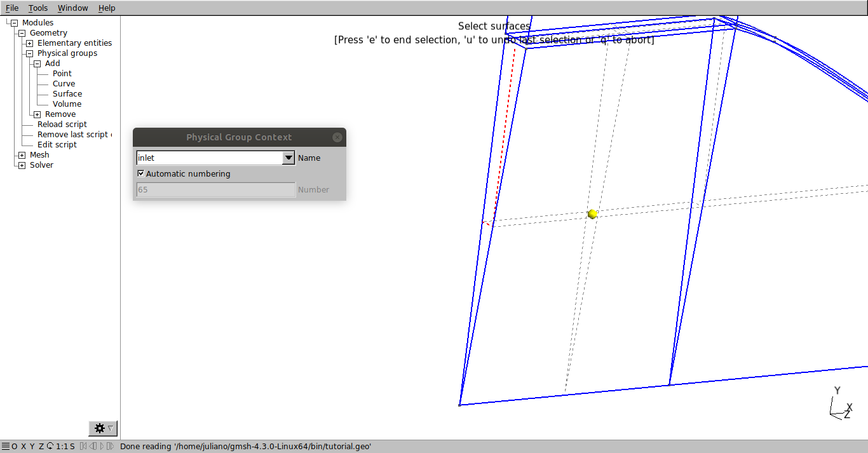Select Volume under Add physical group

coord(67,104)
